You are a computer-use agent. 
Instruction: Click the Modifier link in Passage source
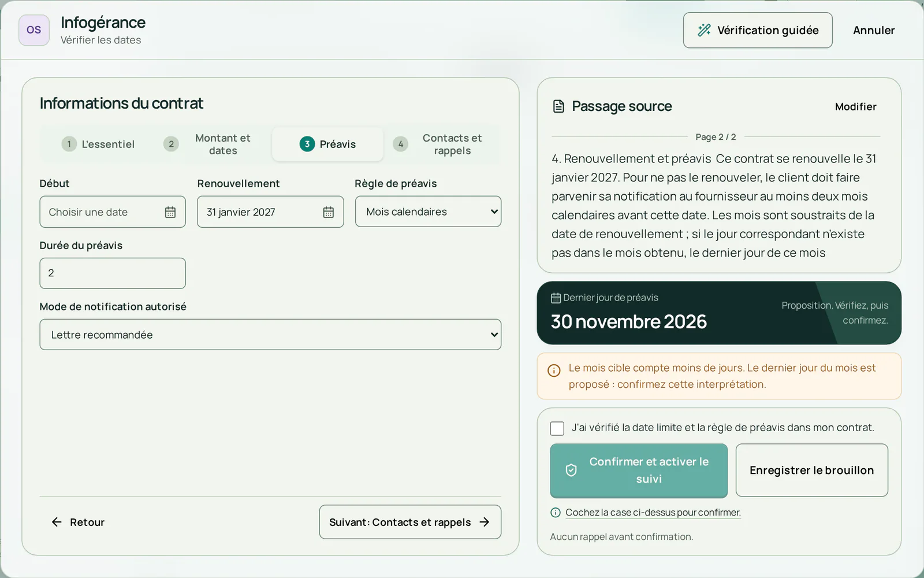tap(855, 107)
